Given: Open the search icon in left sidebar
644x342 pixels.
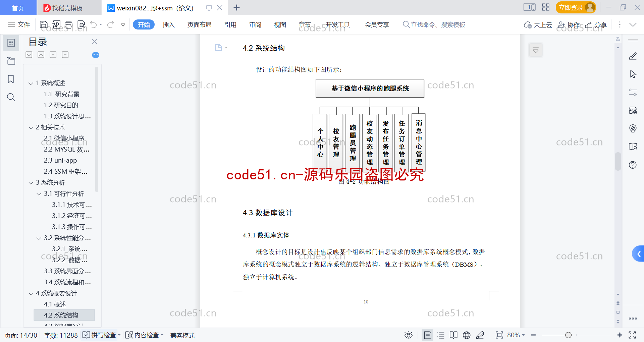Looking at the screenshot, I should (x=11, y=97).
